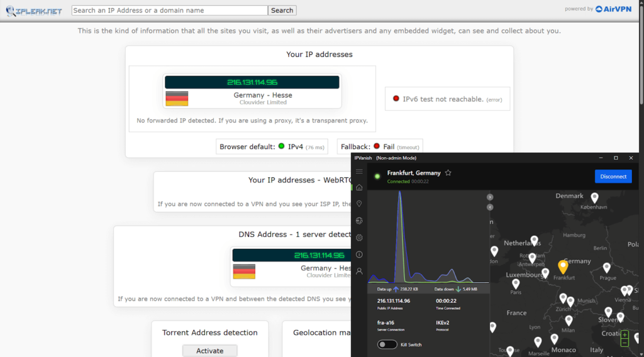
Task: Click the 216.131.114.96 IP address banner
Action: pyautogui.click(x=252, y=82)
